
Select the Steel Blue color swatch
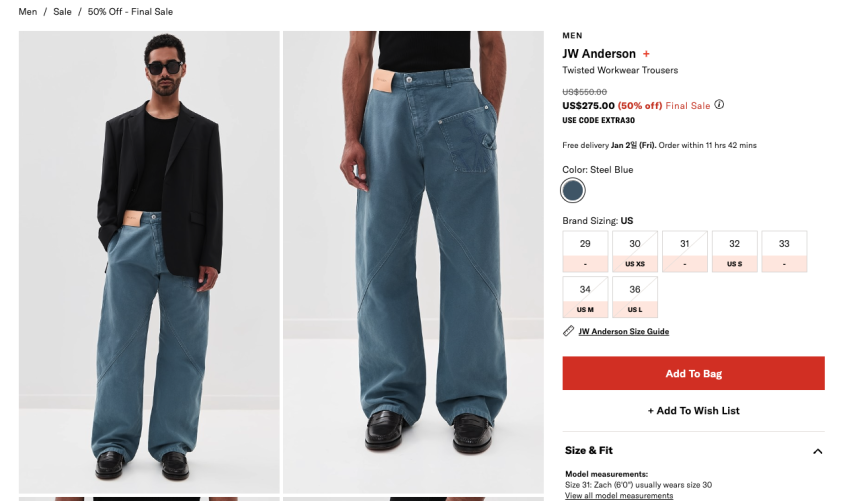(x=572, y=191)
